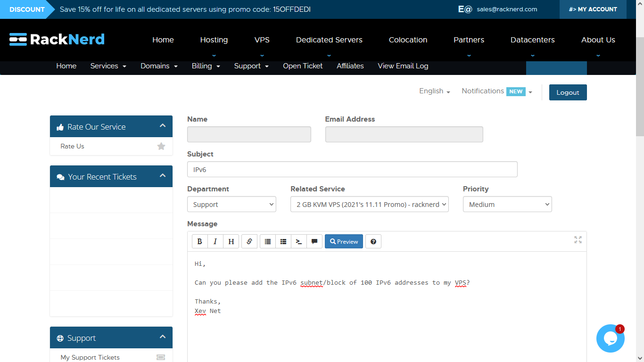This screenshot has height=362, width=644.
Task: Insert a quote using speech bubble icon
Action: 314,241
